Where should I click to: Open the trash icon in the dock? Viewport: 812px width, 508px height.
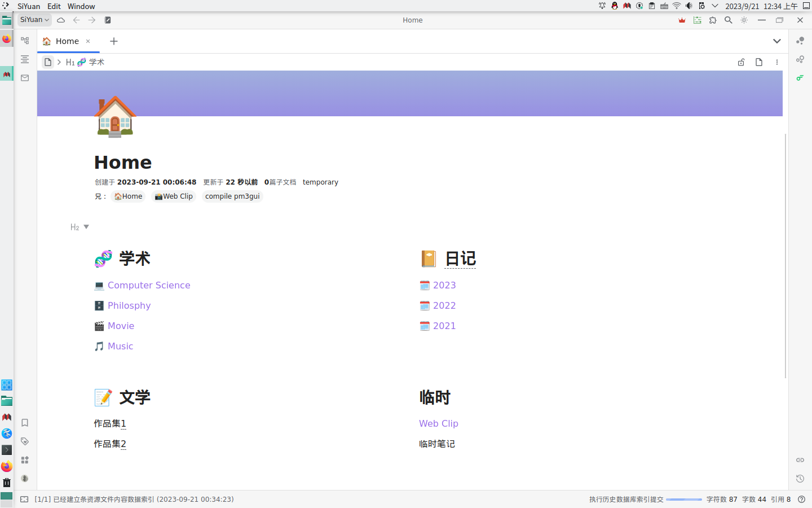tap(7, 483)
